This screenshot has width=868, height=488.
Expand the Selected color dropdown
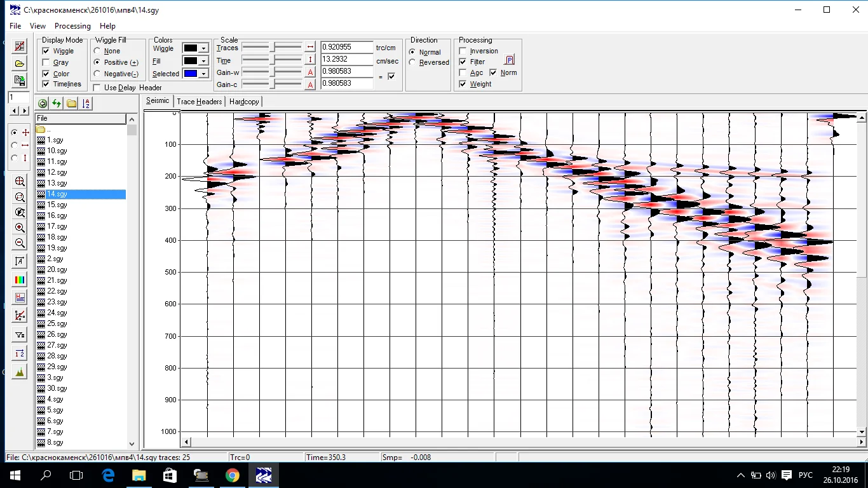(x=203, y=74)
